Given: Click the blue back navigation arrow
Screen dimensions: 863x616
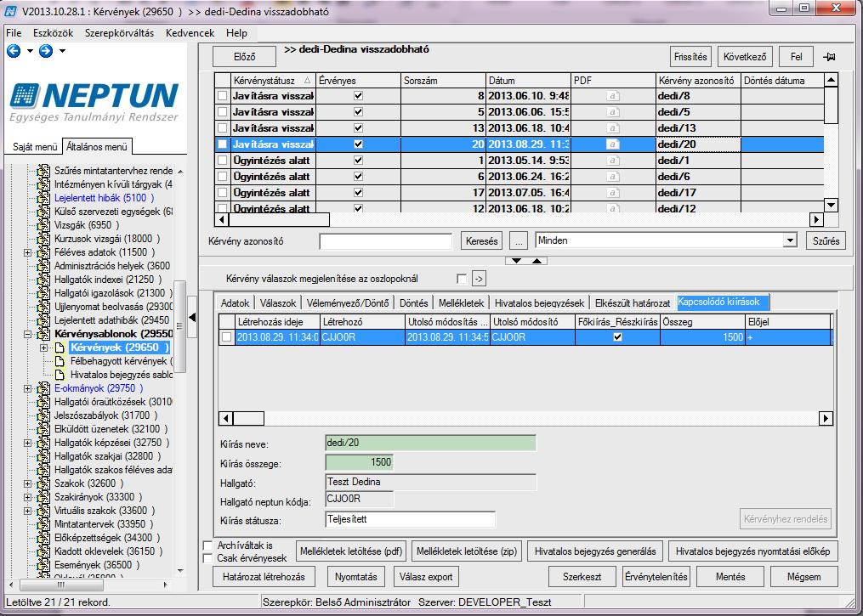Looking at the screenshot, I should tap(14, 51).
